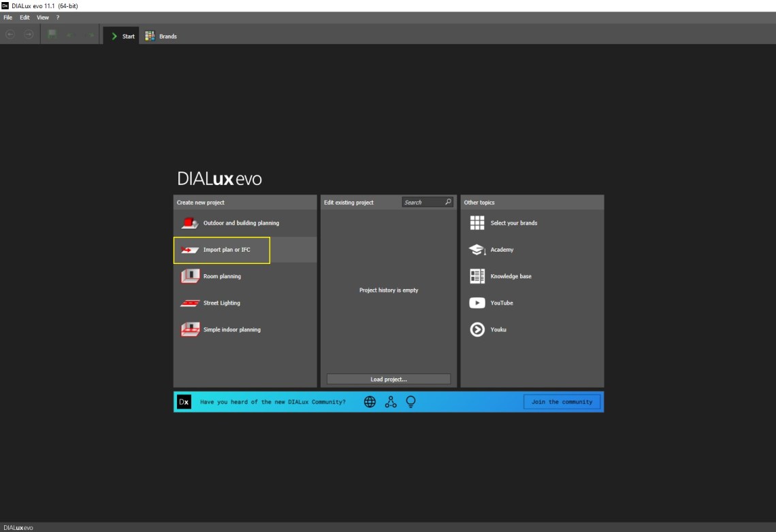The image size is (776, 532).
Task: Click the network nodes icon in banner
Action: (390, 402)
